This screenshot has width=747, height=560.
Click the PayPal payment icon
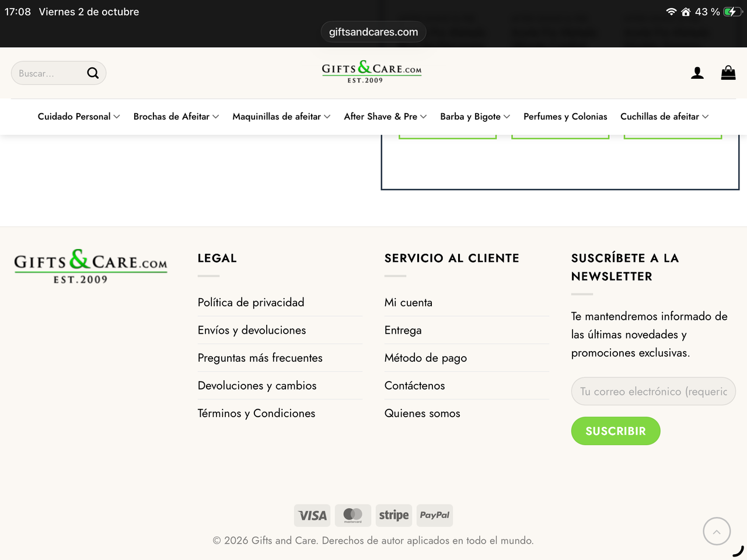click(435, 516)
